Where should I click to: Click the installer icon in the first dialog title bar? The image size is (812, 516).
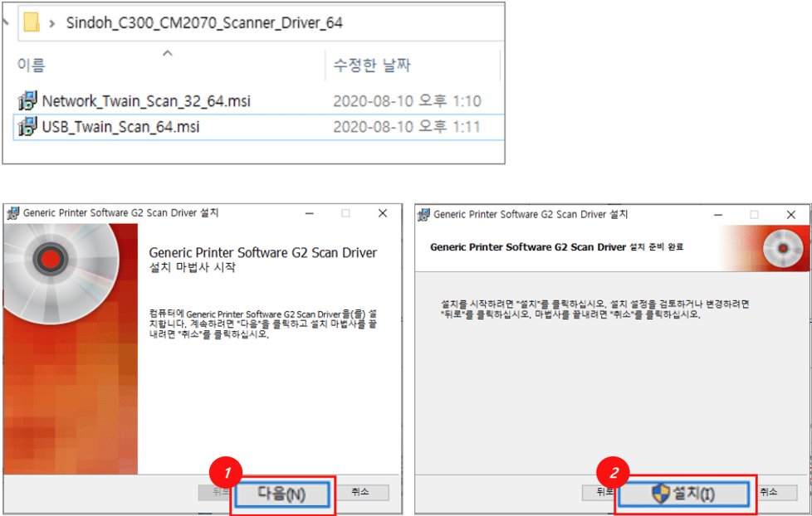pos(14,212)
